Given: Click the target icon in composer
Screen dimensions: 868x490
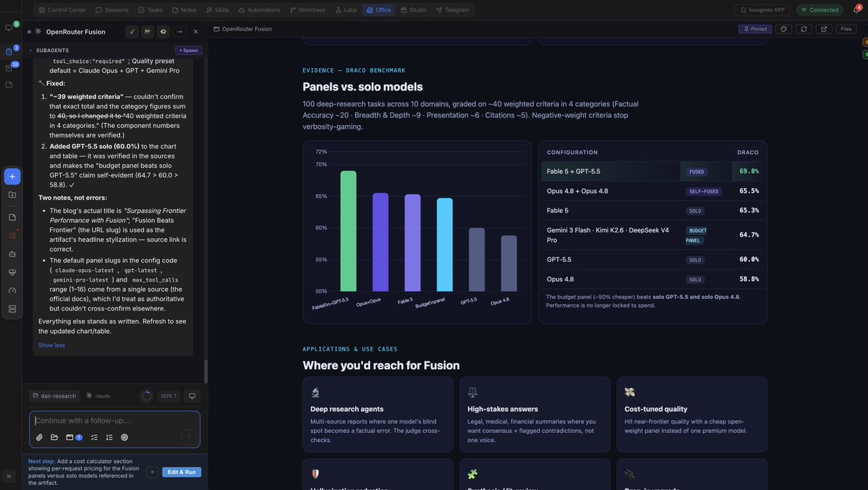Looking at the screenshot, I should click(124, 437).
